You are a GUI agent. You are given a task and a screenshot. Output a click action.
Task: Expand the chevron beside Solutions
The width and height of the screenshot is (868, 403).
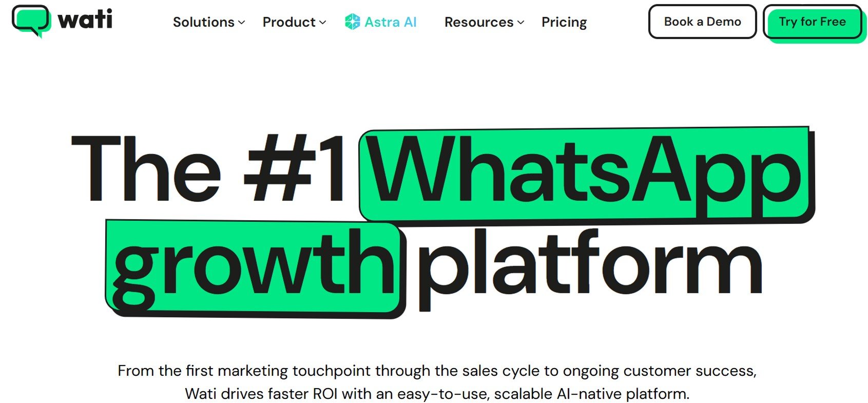pos(242,23)
